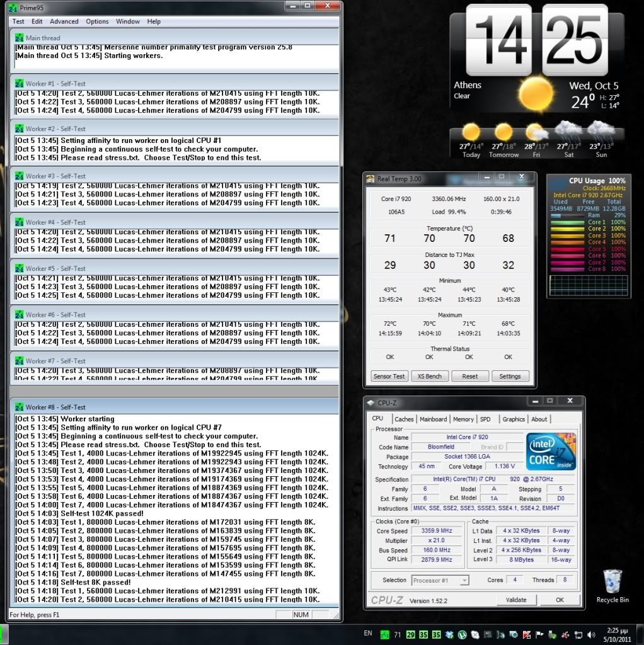The width and height of the screenshot is (644, 645).
Task: Switch to the Graphics tab in CPU-Z
Action: pyautogui.click(x=514, y=419)
